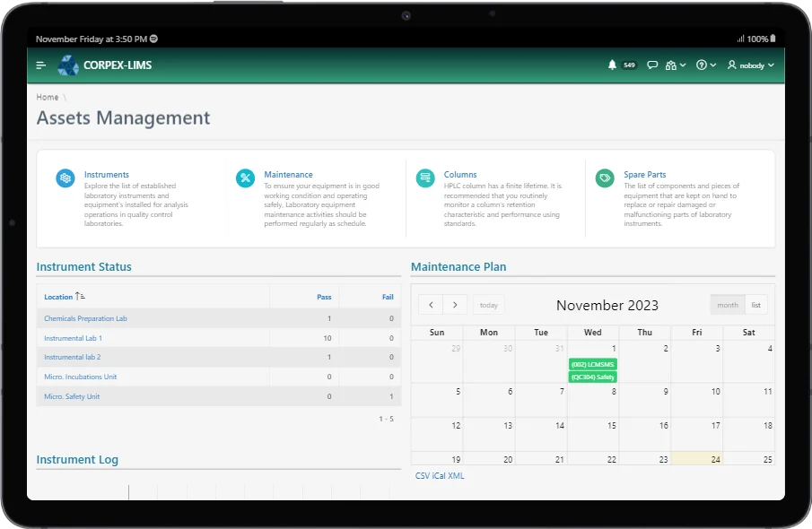This screenshot has height=529, width=812.
Task: Download calendar as CSV
Action: point(423,476)
